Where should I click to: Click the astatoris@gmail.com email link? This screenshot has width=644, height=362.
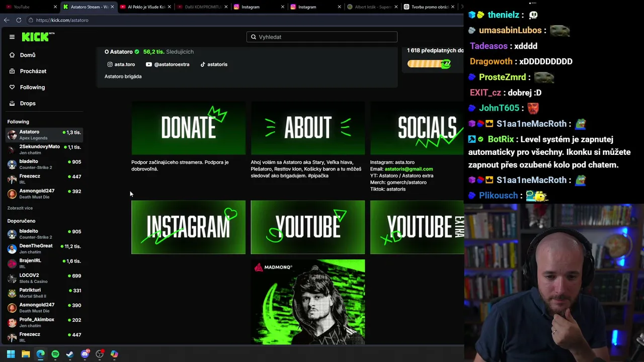click(409, 169)
